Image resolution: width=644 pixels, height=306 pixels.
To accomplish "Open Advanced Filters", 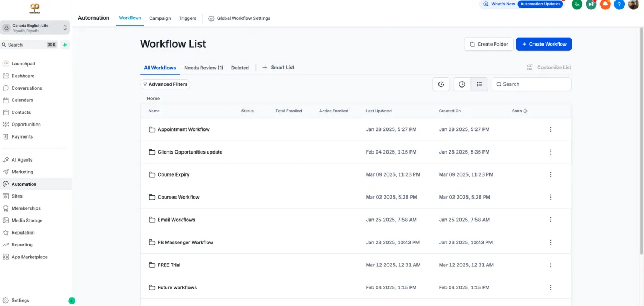I will [x=165, y=84].
